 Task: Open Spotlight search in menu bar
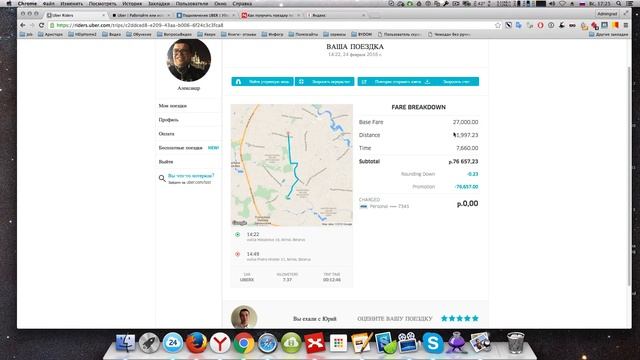coord(619,3)
